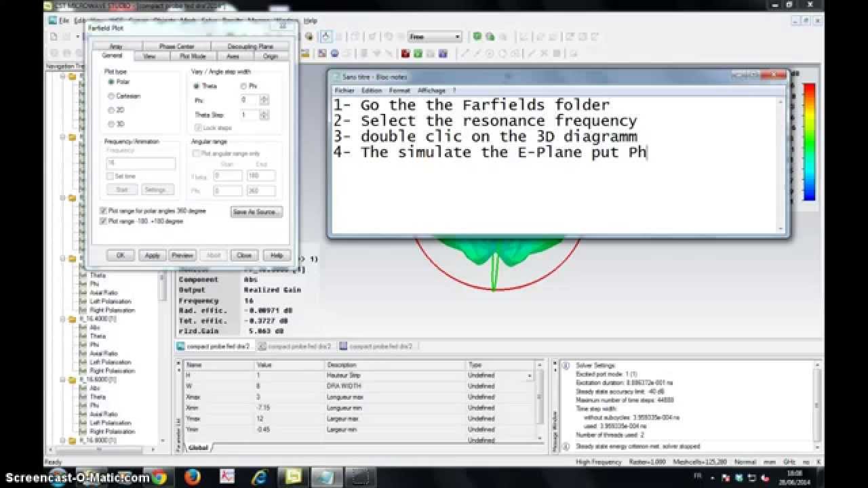Click the yellow folder icon in second toolbar row
Screen dimensions: 868x488
pos(306,54)
